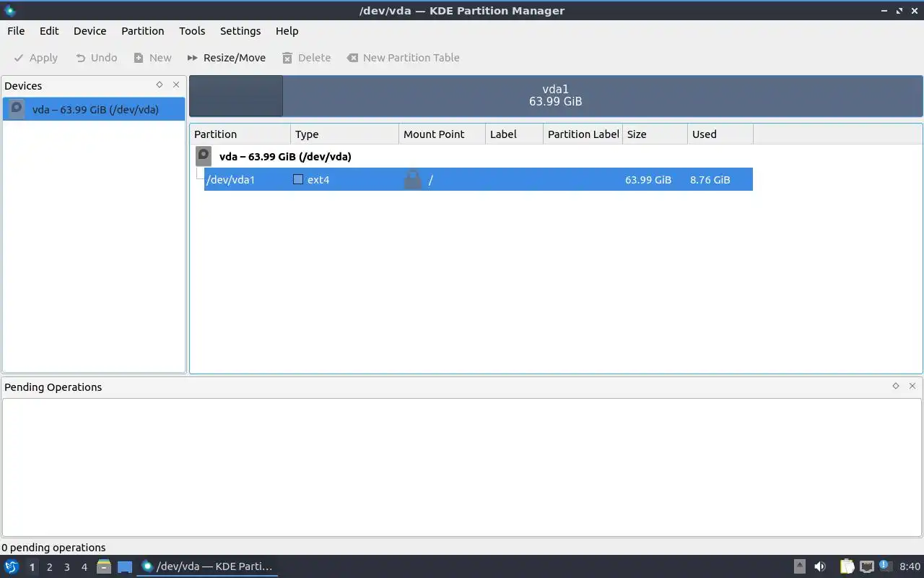
Task: Open the clipboard tray icon
Action: [847, 566]
